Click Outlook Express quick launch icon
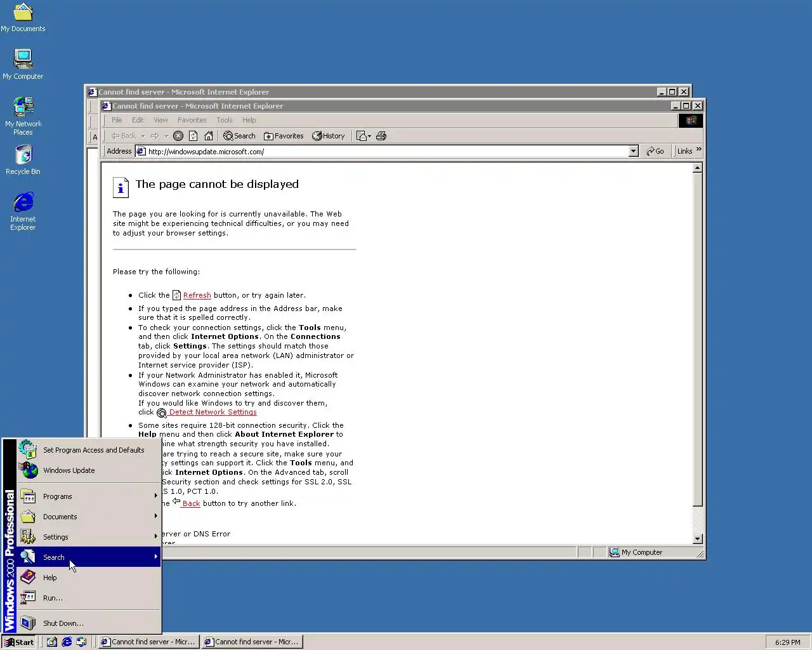 (x=81, y=642)
